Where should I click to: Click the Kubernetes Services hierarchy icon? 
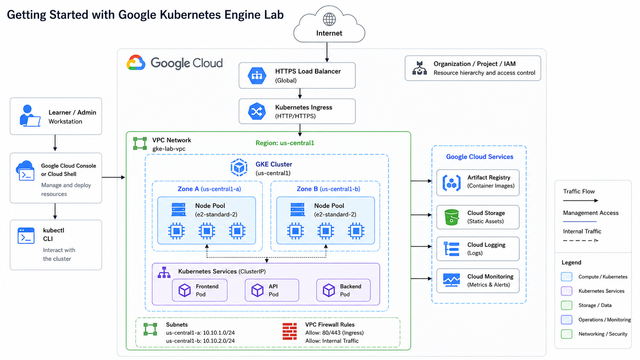pos(164,273)
